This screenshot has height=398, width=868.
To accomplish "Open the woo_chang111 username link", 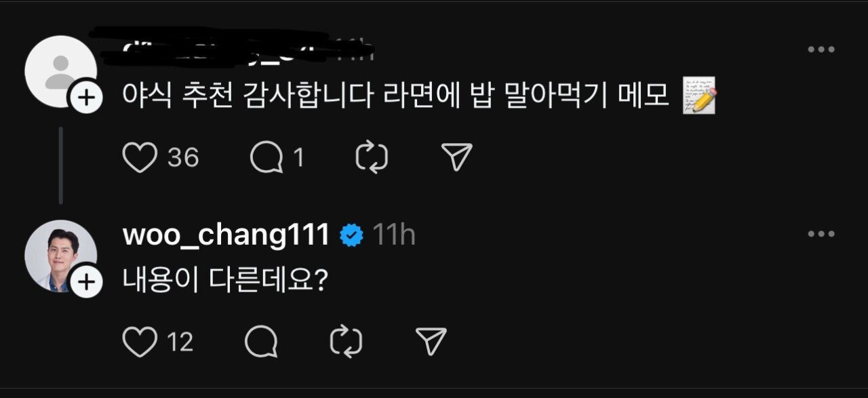I will 226,235.
